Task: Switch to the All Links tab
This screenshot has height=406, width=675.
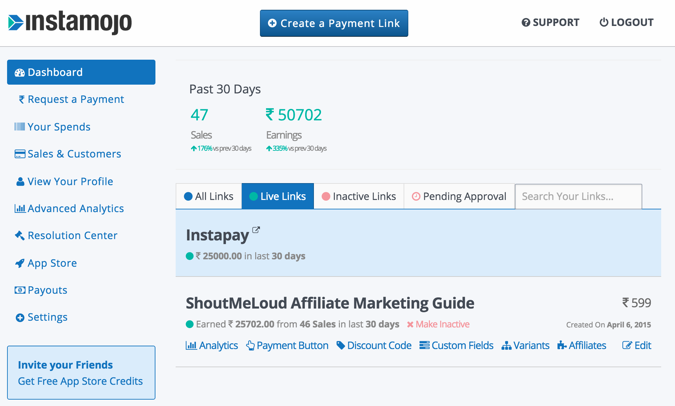Action: pos(209,196)
